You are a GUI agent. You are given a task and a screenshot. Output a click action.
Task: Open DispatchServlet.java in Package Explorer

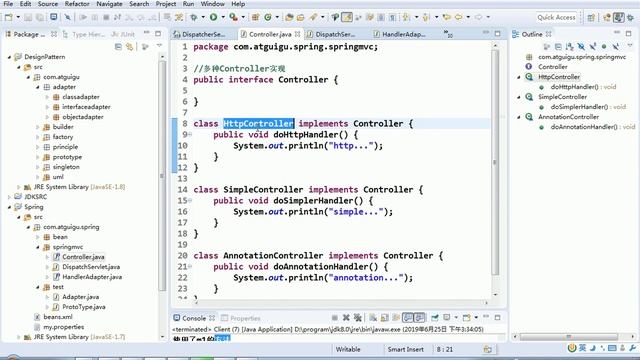point(91,267)
